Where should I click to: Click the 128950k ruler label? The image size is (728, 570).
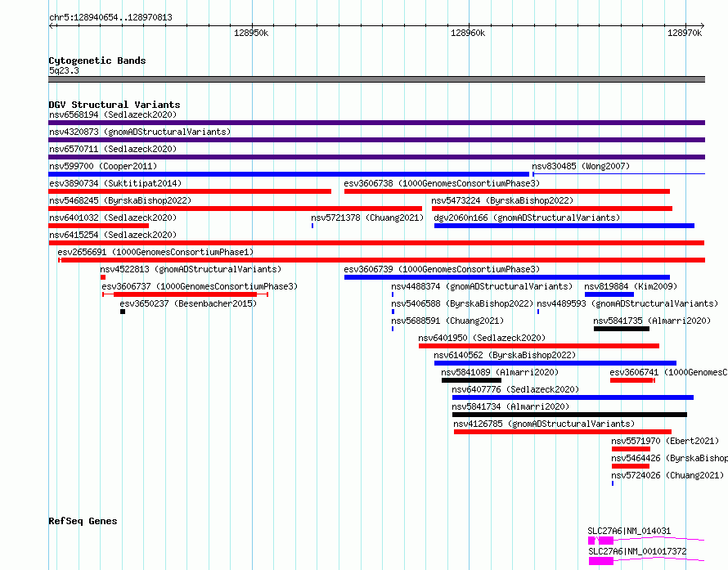point(251,33)
